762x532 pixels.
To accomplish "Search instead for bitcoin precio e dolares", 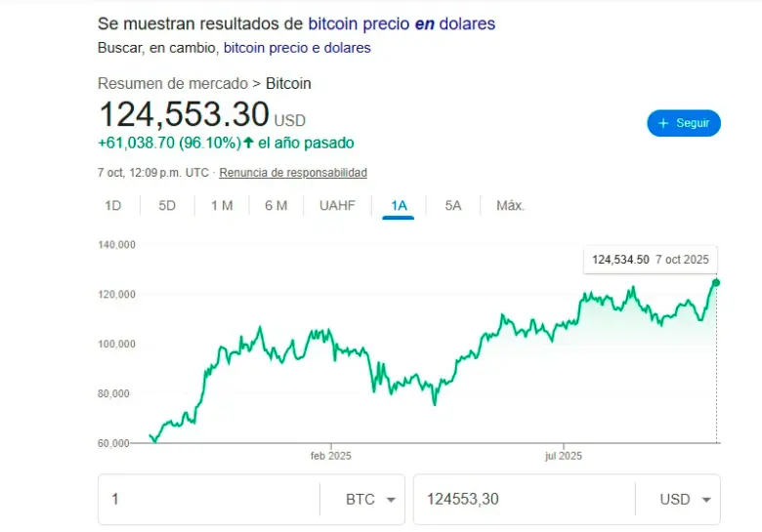I will point(297,47).
